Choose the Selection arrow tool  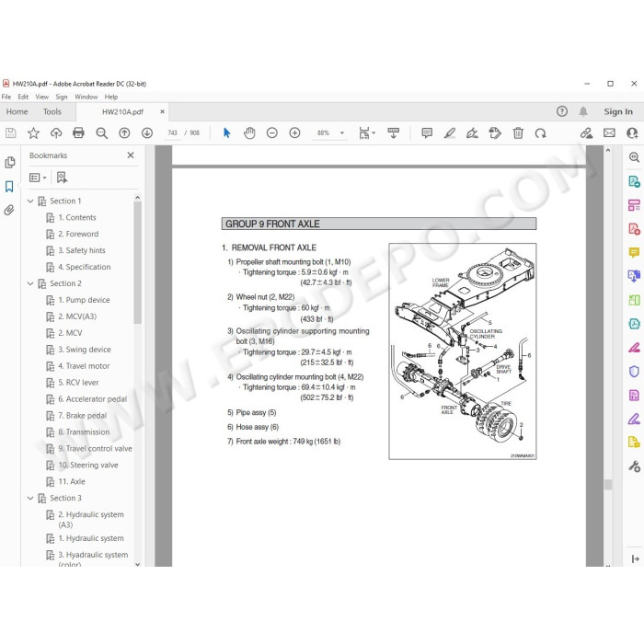[x=226, y=133]
